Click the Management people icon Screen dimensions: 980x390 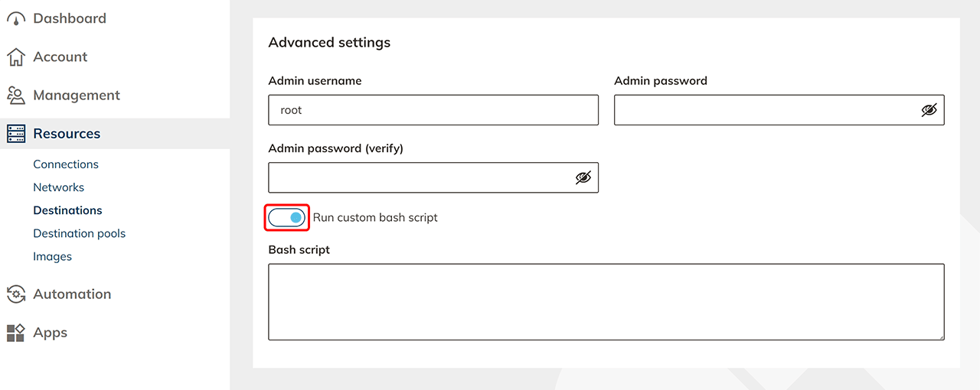click(16, 96)
